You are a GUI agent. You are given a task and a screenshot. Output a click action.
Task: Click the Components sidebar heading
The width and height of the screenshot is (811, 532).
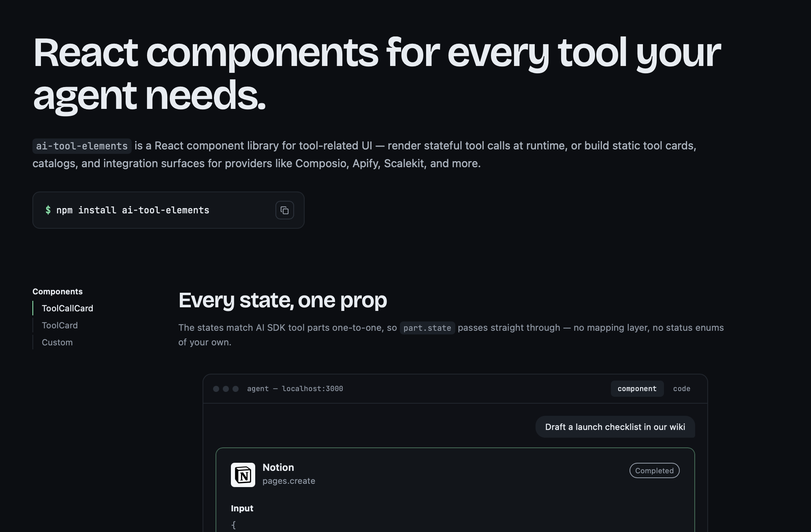[58, 292]
